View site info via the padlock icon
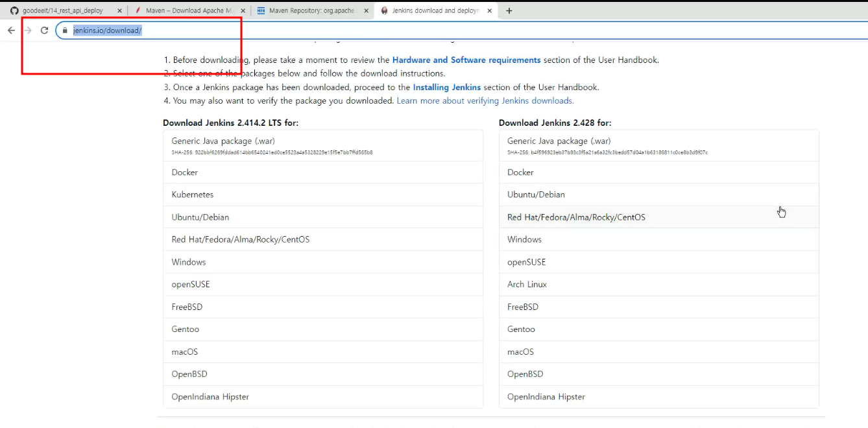 point(65,30)
